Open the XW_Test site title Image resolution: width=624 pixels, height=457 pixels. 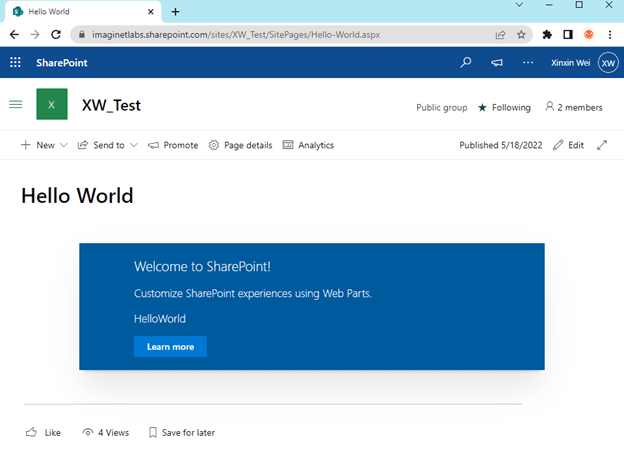111,105
